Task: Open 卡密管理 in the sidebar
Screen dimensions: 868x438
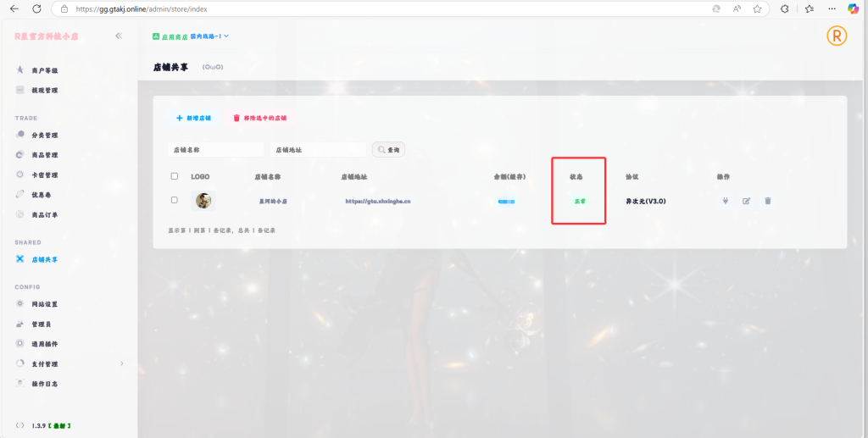Action: coord(44,175)
